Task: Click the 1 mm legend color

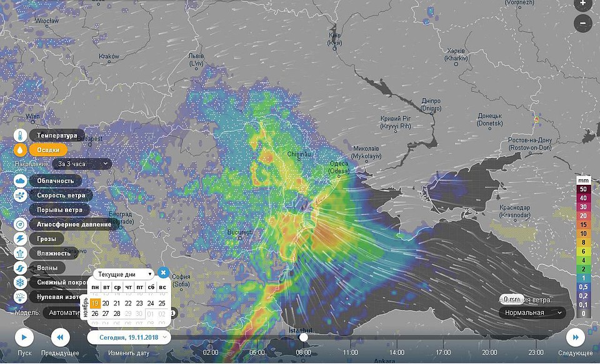Action: 583,278
